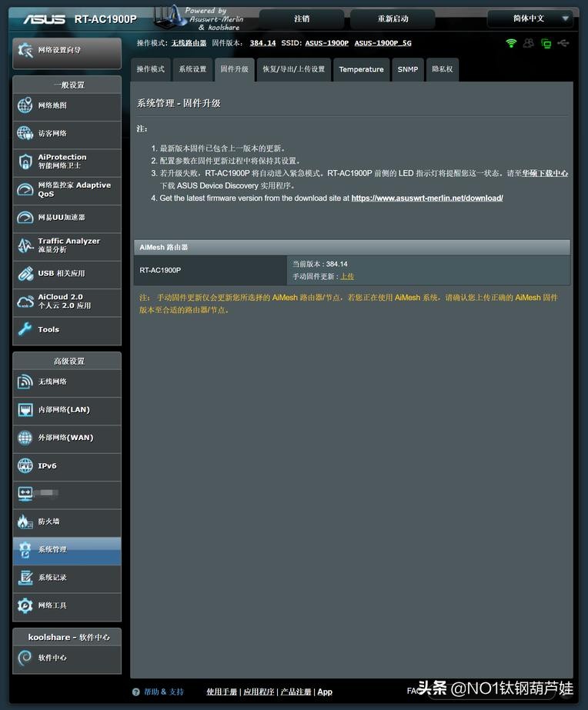Click the AiMesh 路由器 section header
The height and width of the screenshot is (710, 588).
tap(352, 247)
